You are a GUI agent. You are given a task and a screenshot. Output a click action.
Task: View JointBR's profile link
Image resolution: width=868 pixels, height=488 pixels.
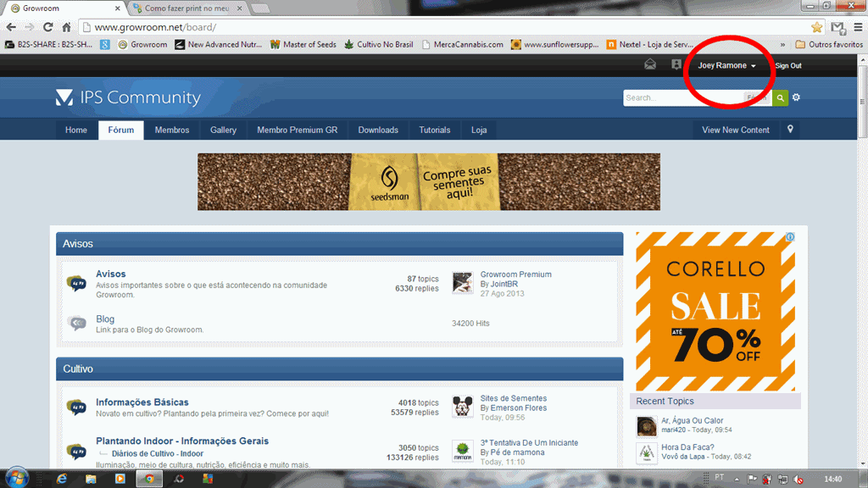pos(504,284)
